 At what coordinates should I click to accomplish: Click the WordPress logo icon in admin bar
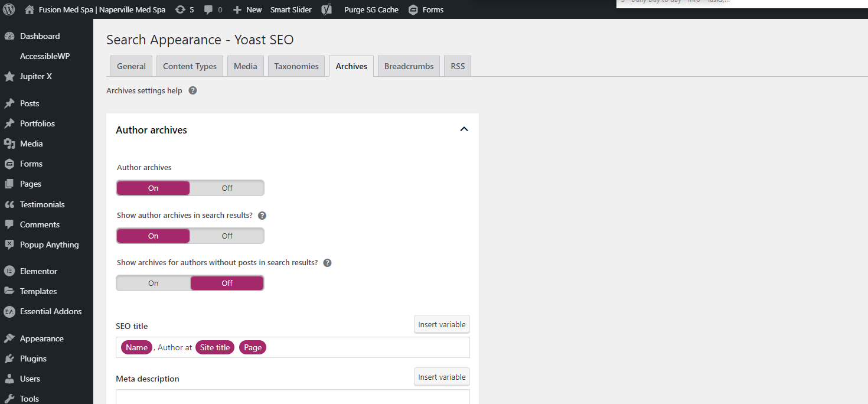pos(9,9)
